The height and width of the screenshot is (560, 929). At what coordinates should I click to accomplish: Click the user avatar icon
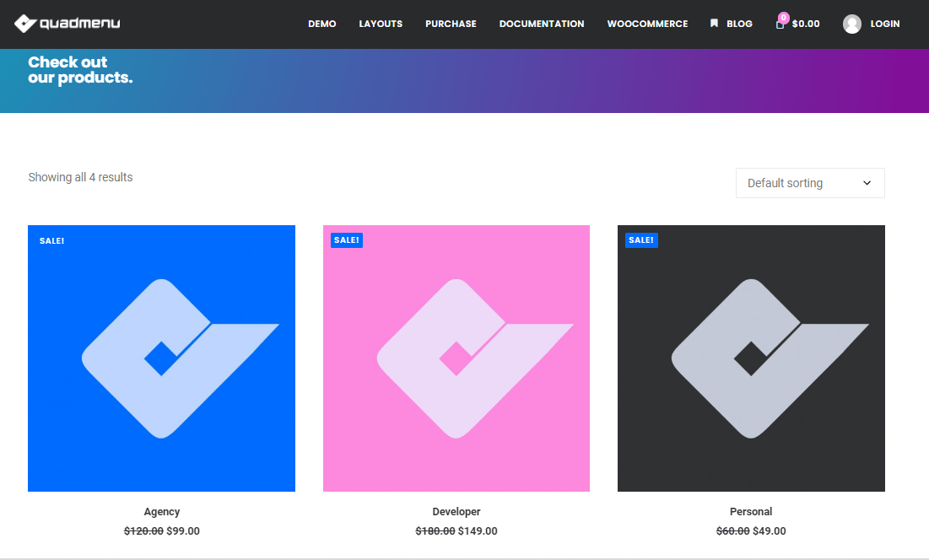pos(852,24)
